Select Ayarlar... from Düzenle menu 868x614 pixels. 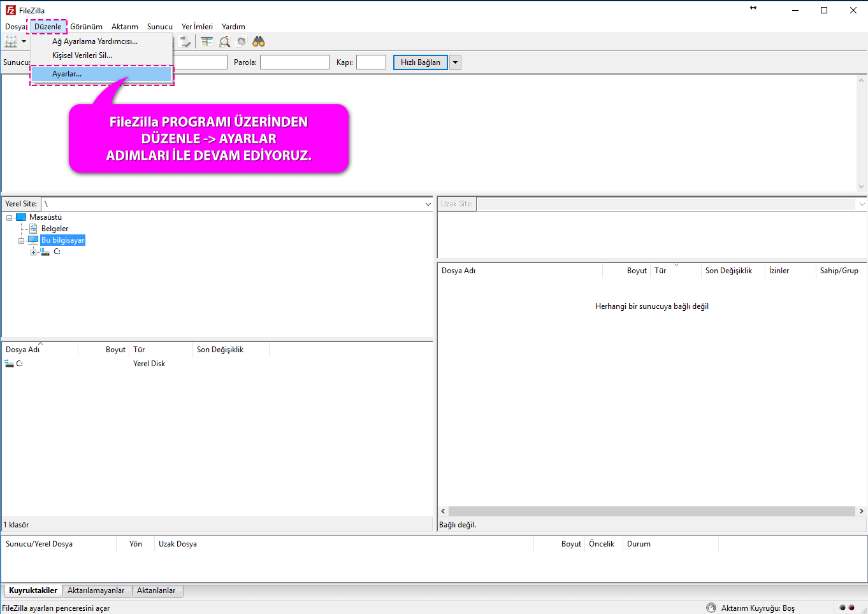tap(67, 74)
